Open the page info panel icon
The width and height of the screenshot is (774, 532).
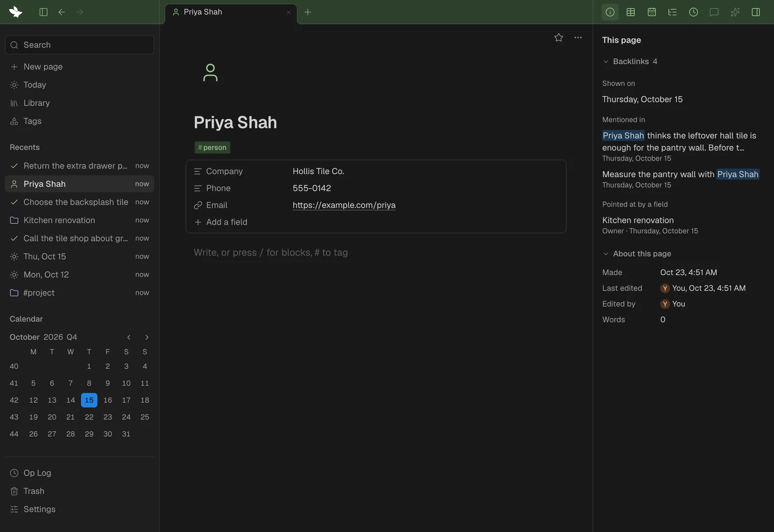[610, 12]
